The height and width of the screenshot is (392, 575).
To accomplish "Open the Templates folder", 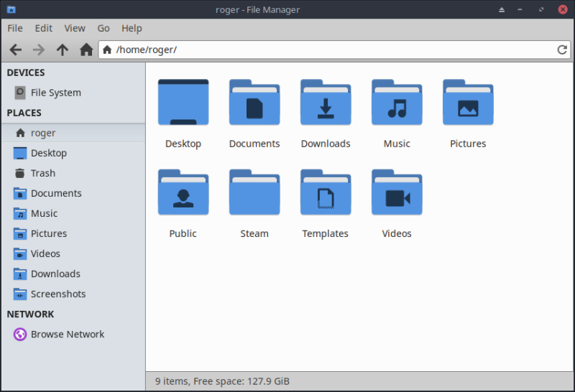I will (x=326, y=193).
